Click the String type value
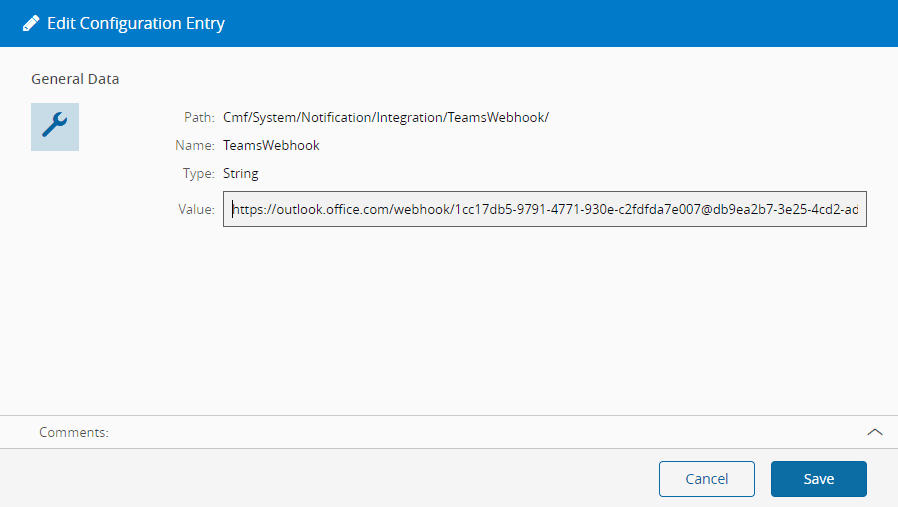This screenshot has height=507, width=898. [241, 174]
